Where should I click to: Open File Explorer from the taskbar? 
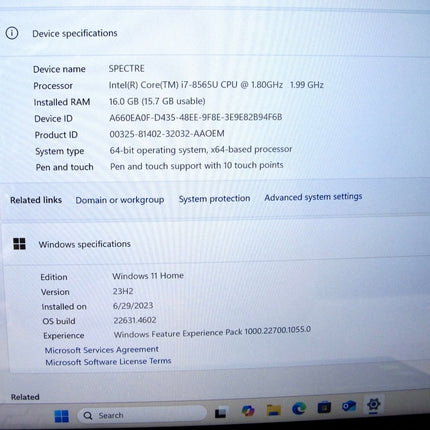tap(273, 410)
